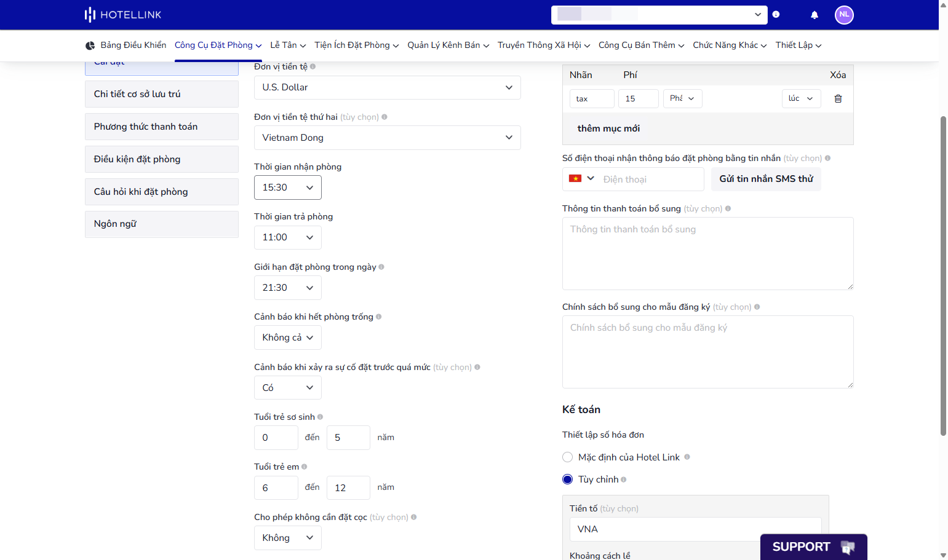Open the Công Cụ Đặt Phòng menu
This screenshot has width=948, height=560.
[218, 45]
